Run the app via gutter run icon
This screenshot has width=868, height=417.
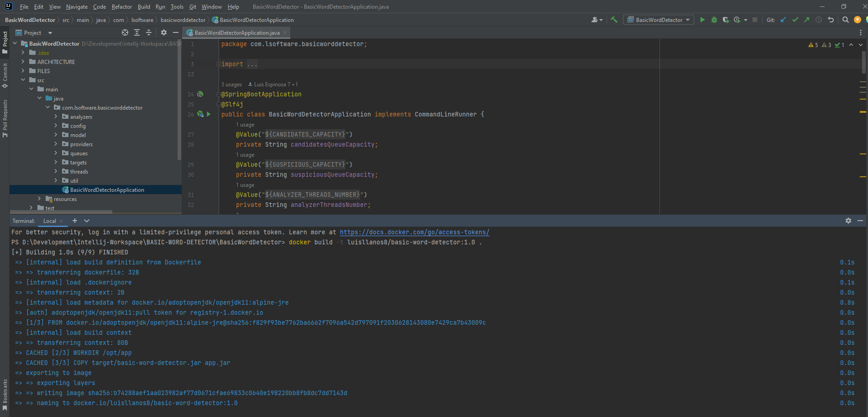click(x=208, y=114)
